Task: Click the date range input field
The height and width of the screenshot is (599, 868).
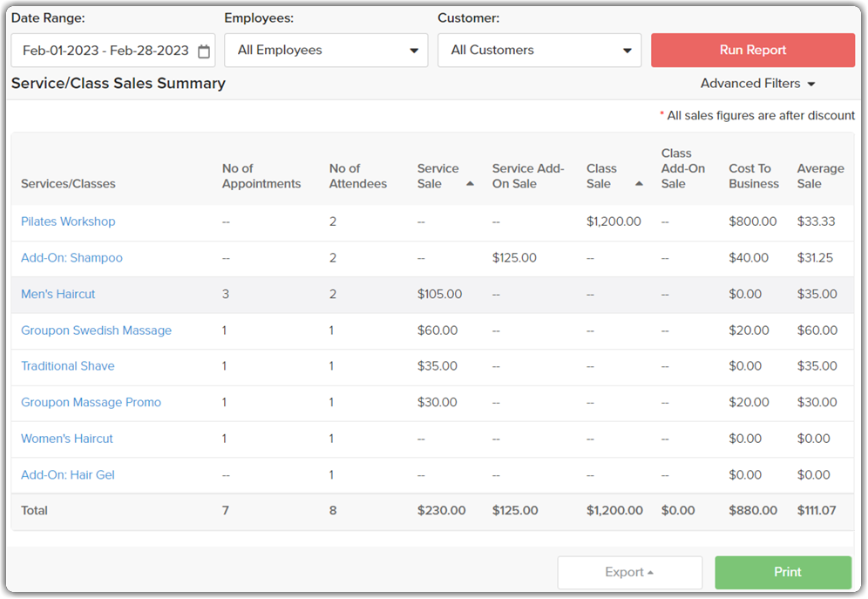Action: [x=105, y=51]
